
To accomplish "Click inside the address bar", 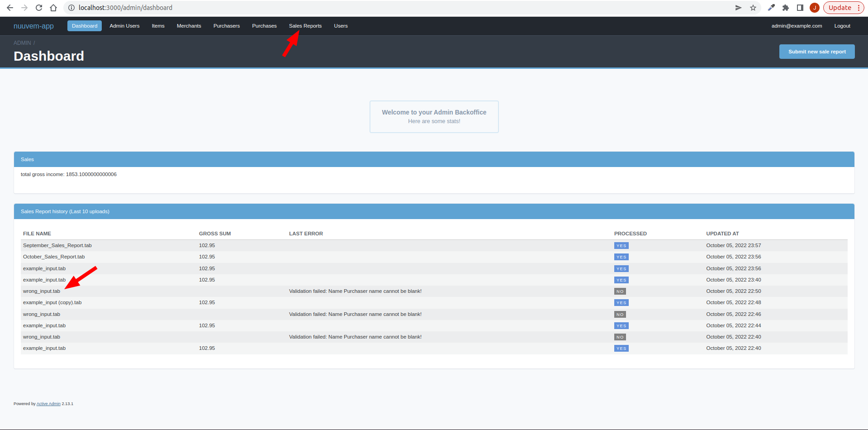I will 181,8.
